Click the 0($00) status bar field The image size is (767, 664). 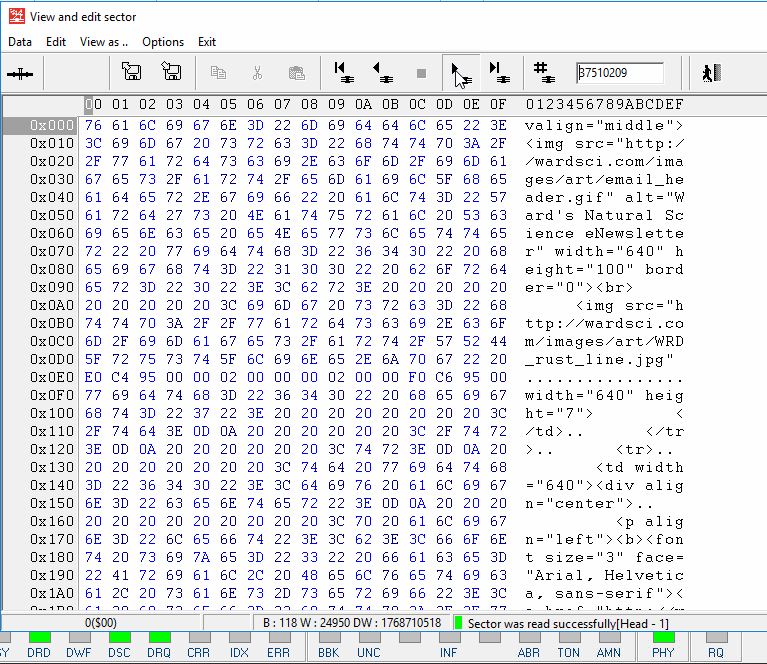pos(101,622)
